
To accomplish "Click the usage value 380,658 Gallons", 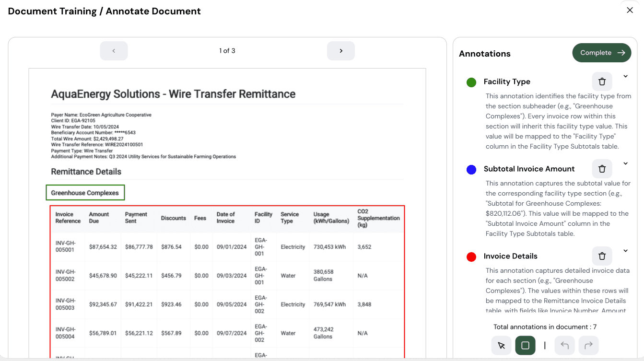I will (x=324, y=276).
